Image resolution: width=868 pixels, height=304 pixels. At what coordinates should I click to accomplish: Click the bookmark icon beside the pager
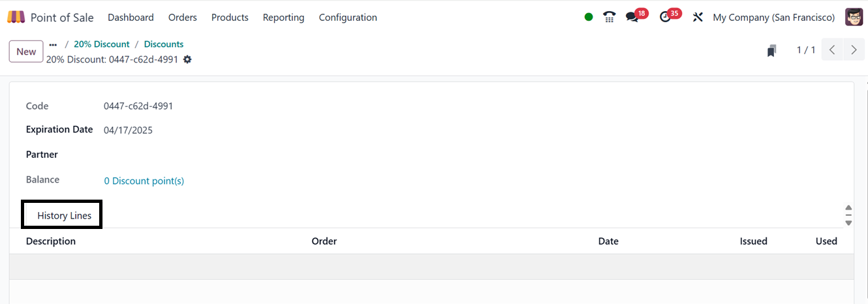(x=771, y=51)
